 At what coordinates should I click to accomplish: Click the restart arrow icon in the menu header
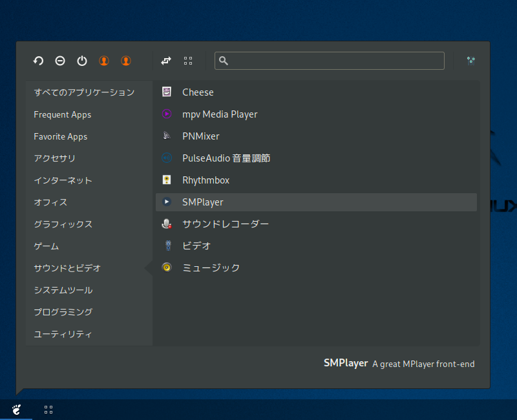(x=38, y=61)
